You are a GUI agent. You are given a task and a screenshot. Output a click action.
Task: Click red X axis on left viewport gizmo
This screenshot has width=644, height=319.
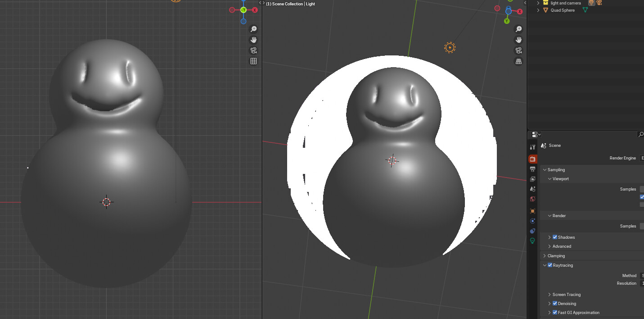(x=255, y=10)
